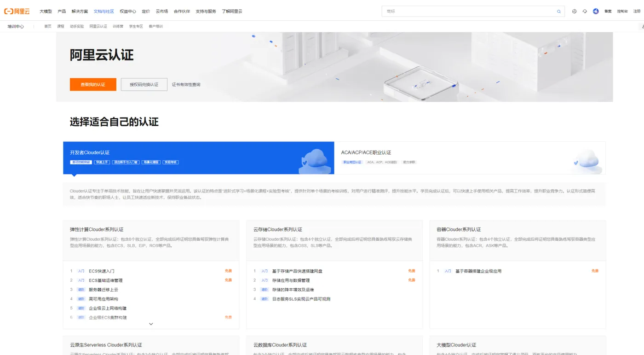The height and width of the screenshot is (355, 644).
Task: Go to 训练营 in sub-navigation
Action: click(118, 27)
